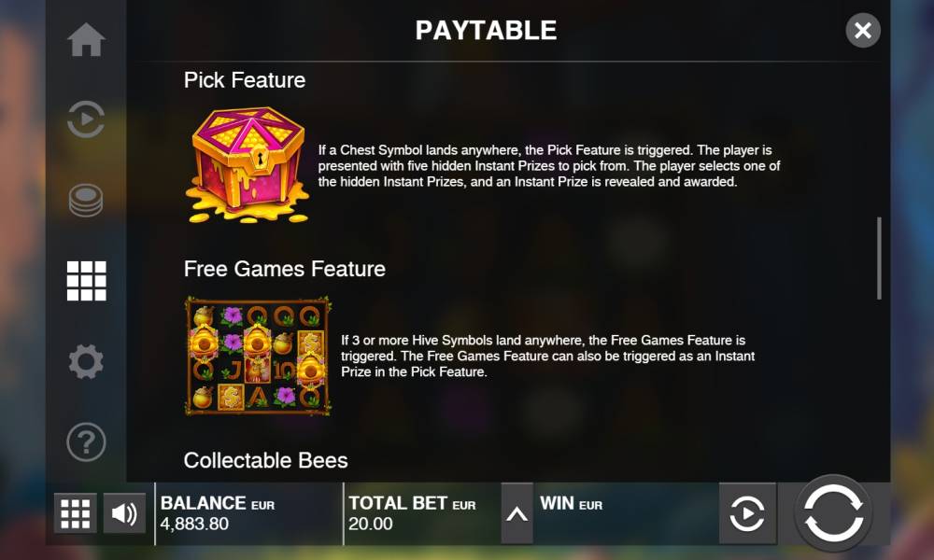934x560 pixels.
Task: Go to the home screen icon
Action: click(x=86, y=40)
